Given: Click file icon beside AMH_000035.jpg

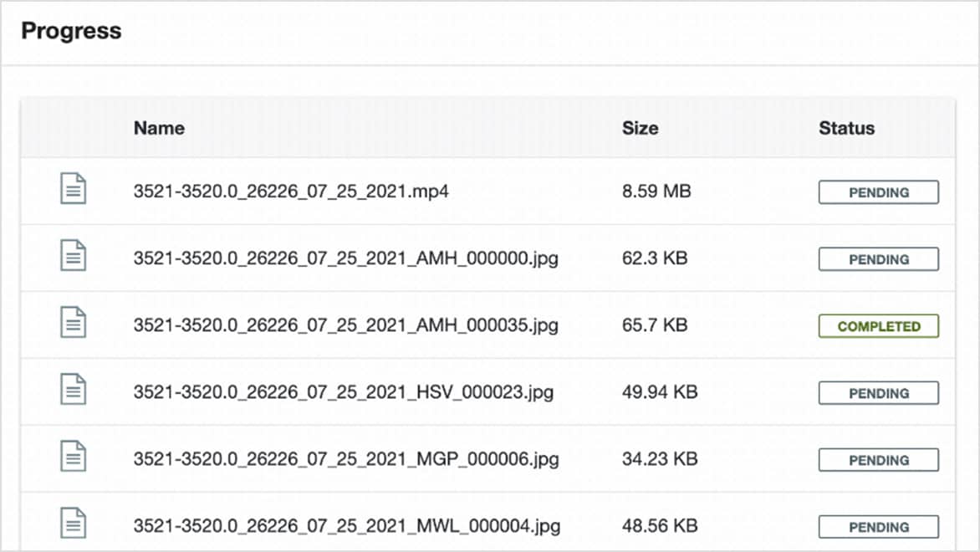Looking at the screenshot, I should pos(74,322).
